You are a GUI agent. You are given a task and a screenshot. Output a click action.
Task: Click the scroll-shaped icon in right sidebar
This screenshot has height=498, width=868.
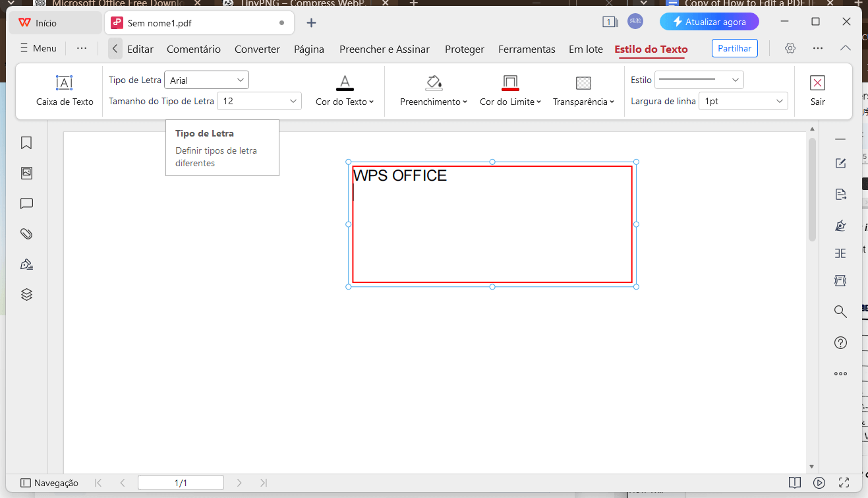click(840, 281)
